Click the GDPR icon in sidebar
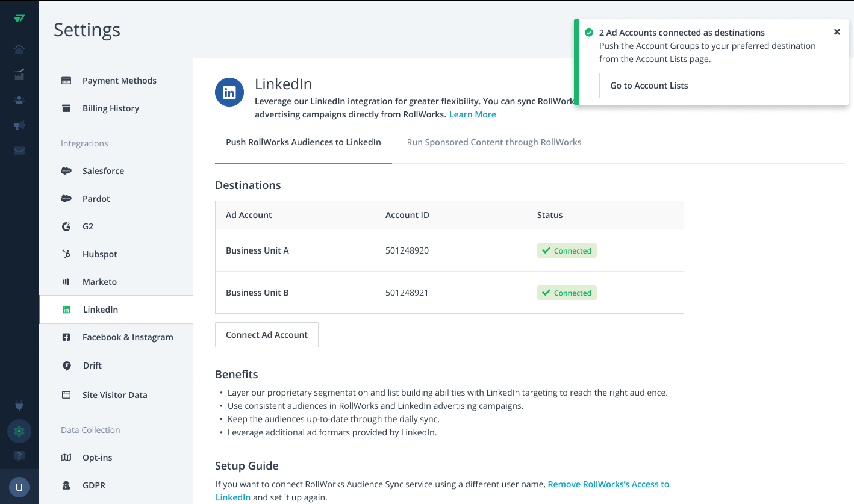 pyautogui.click(x=66, y=485)
